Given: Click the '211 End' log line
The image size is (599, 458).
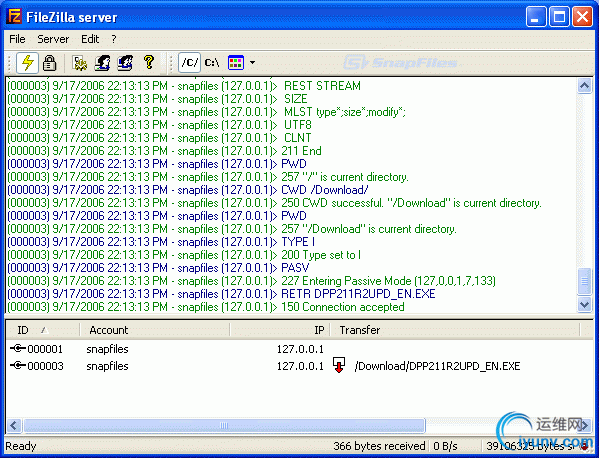Looking at the screenshot, I should (164, 151).
